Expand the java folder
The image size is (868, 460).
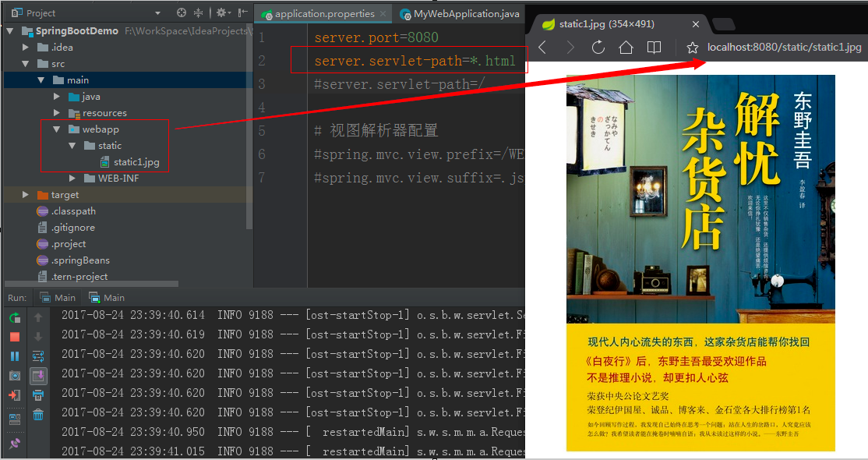coord(57,97)
